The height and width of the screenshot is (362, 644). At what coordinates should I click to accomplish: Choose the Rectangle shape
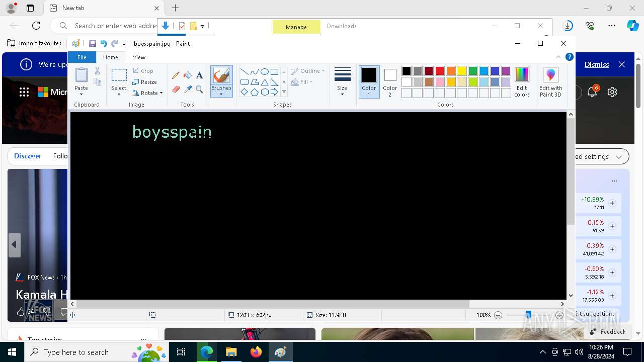pyautogui.click(x=274, y=71)
